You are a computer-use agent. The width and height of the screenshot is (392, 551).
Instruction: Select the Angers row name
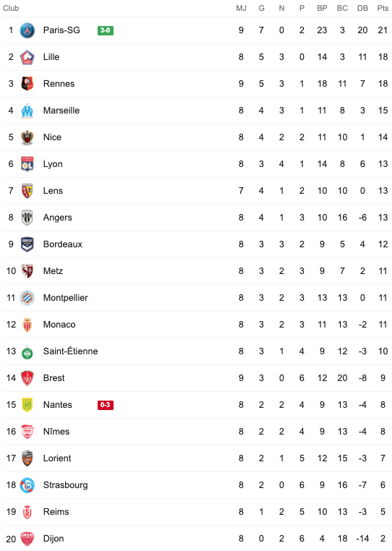tap(57, 218)
